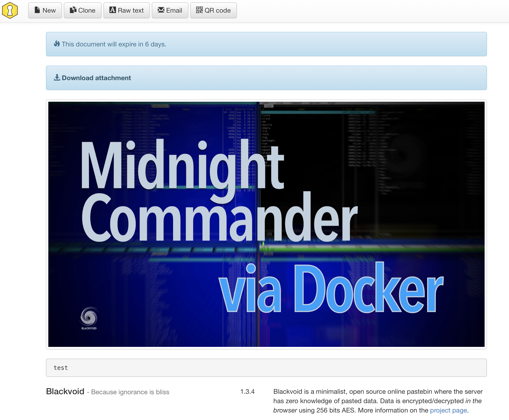View the paste as Raw text

coord(126,10)
